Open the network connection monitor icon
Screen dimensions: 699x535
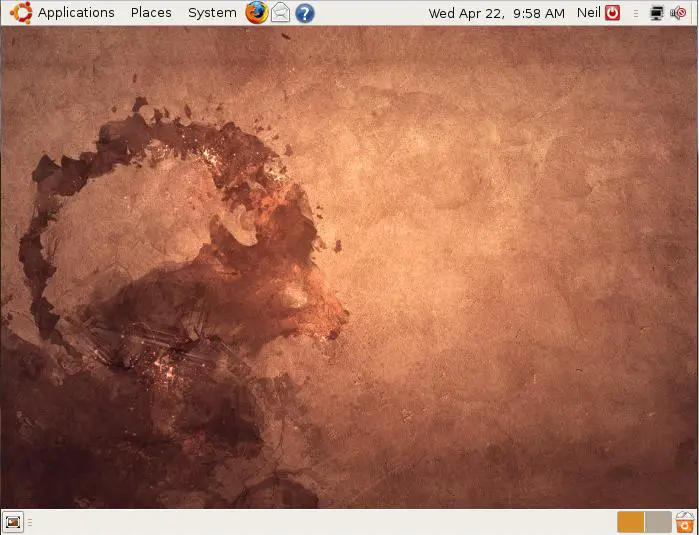click(657, 13)
